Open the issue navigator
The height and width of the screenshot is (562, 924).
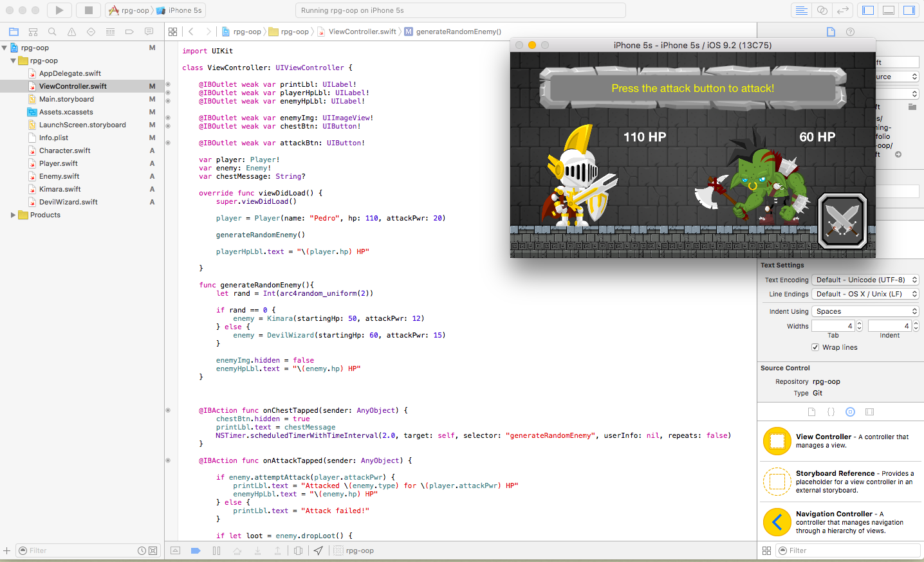71,32
